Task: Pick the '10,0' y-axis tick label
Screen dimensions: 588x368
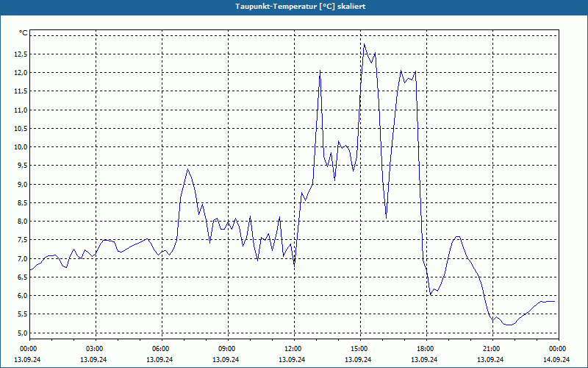Action: tap(21, 147)
